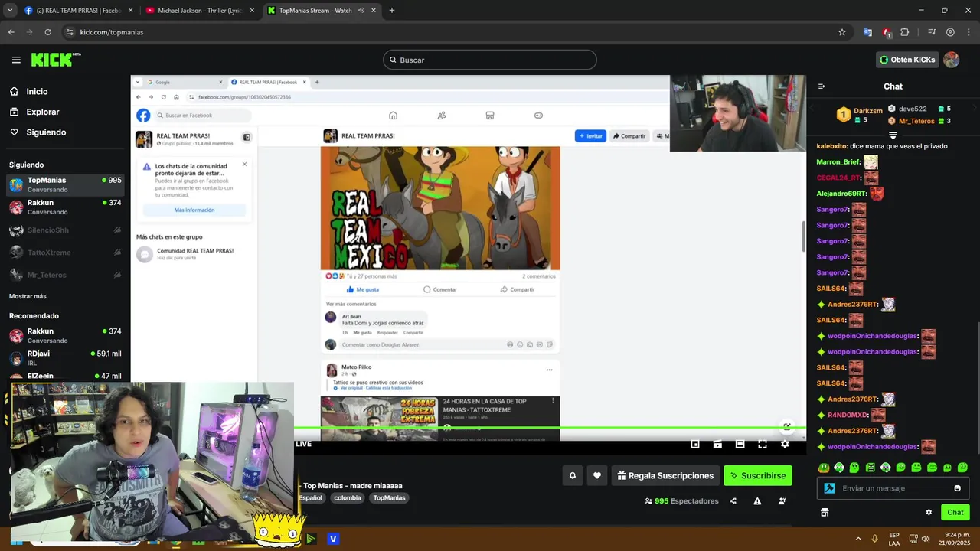Open the user profile avatar menu

[952, 60]
